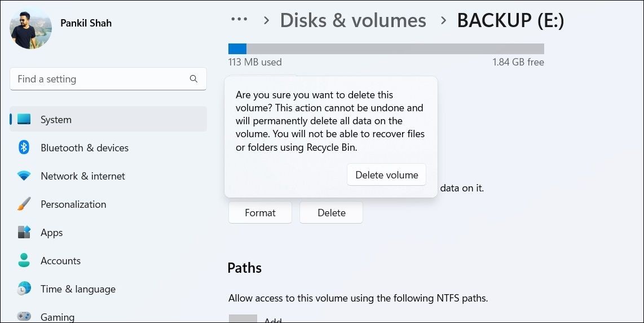The image size is (644, 323).
Task: Click the Gaming controller icon
Action: click(24, 316)
